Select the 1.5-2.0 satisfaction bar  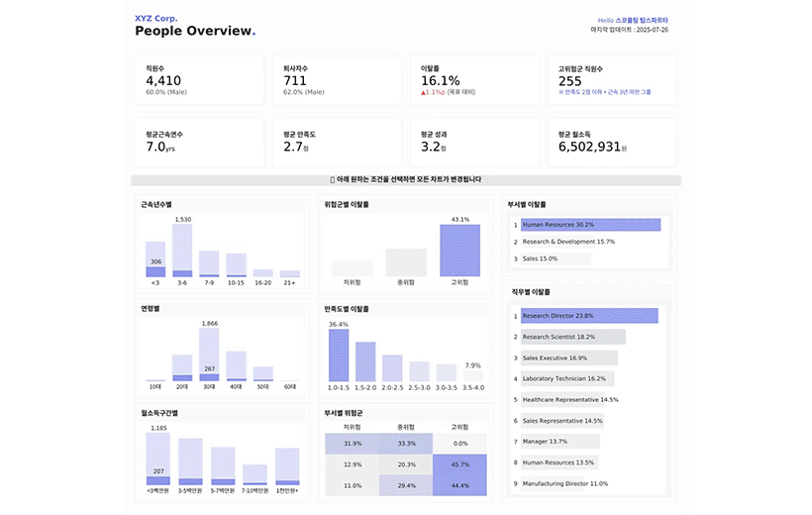coord(365,361)
